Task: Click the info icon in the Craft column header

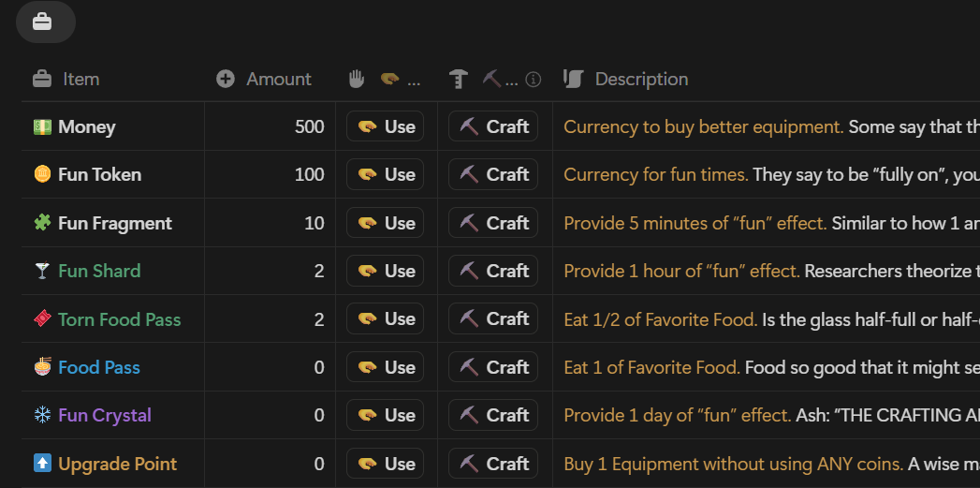Action: (534, 80)
